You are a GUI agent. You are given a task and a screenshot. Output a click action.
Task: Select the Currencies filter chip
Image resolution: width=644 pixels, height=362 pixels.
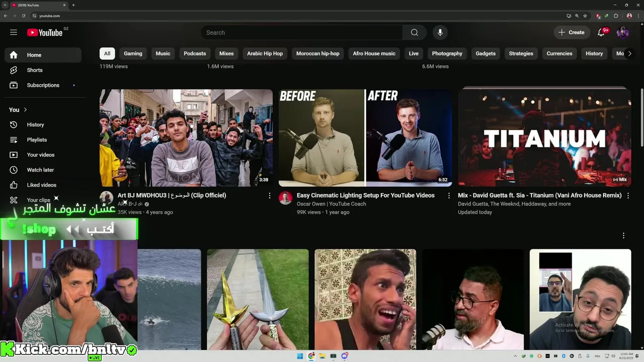[x=559, y=53]
